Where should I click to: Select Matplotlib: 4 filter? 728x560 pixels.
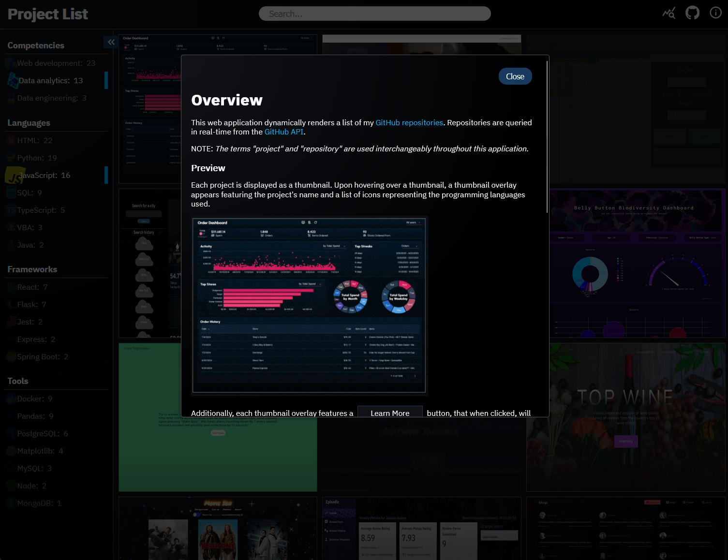(x=56, y=451)
